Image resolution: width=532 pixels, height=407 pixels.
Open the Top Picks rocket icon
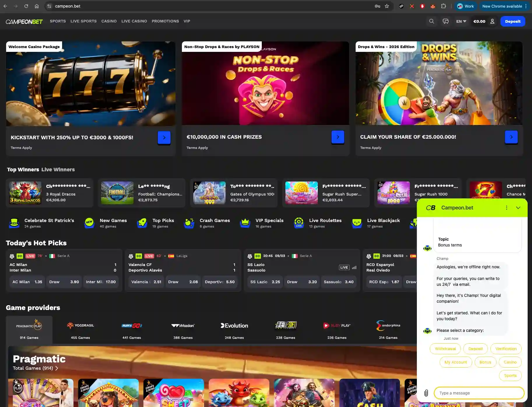click(x=142, y=223)
